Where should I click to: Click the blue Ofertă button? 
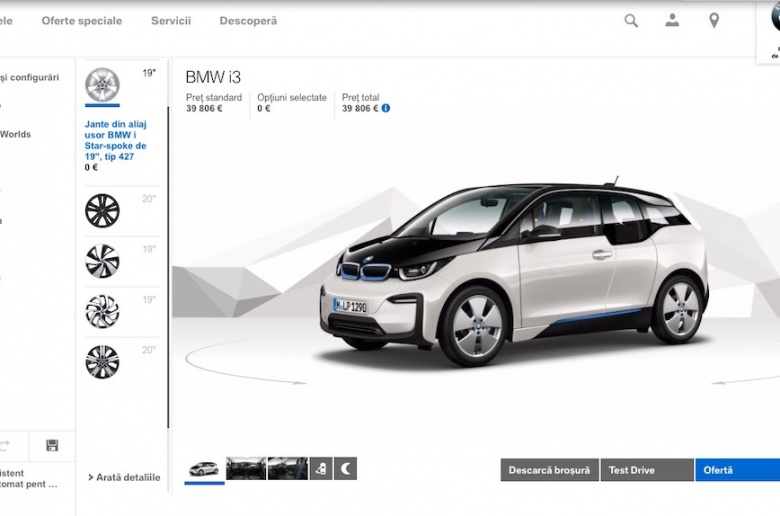737,470
